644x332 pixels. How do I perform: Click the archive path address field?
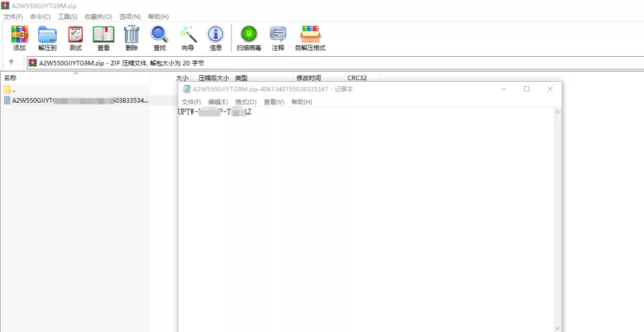coord(335,63)
